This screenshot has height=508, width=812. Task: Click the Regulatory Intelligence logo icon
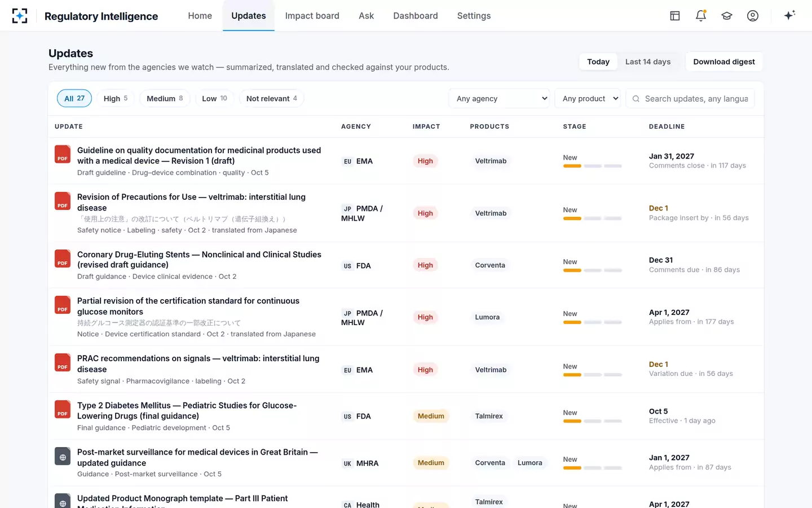[x=20, y=16]
